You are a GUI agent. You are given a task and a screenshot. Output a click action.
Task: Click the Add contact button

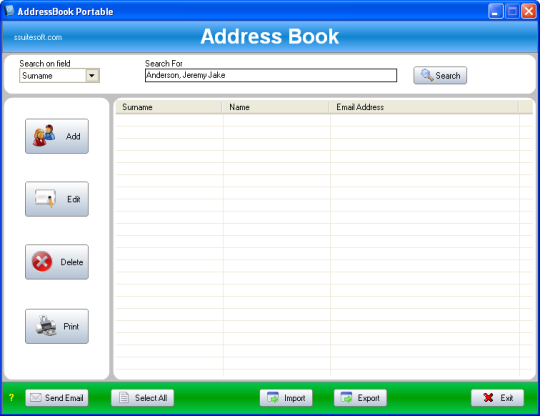click(x=57, y=136)
